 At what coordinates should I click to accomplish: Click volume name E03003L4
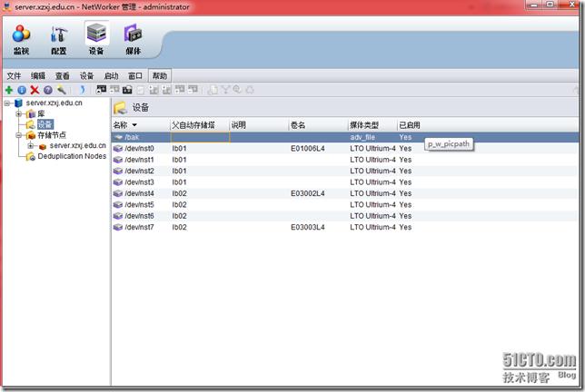[x=308, y=227]
